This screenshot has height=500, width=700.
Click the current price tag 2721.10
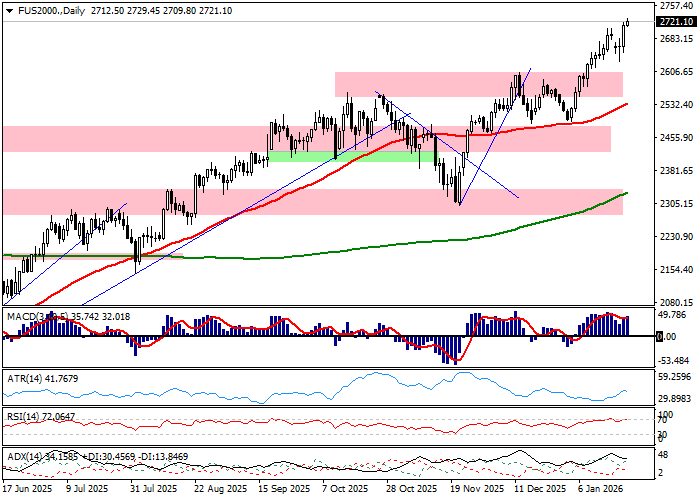(x=676, y=22)
